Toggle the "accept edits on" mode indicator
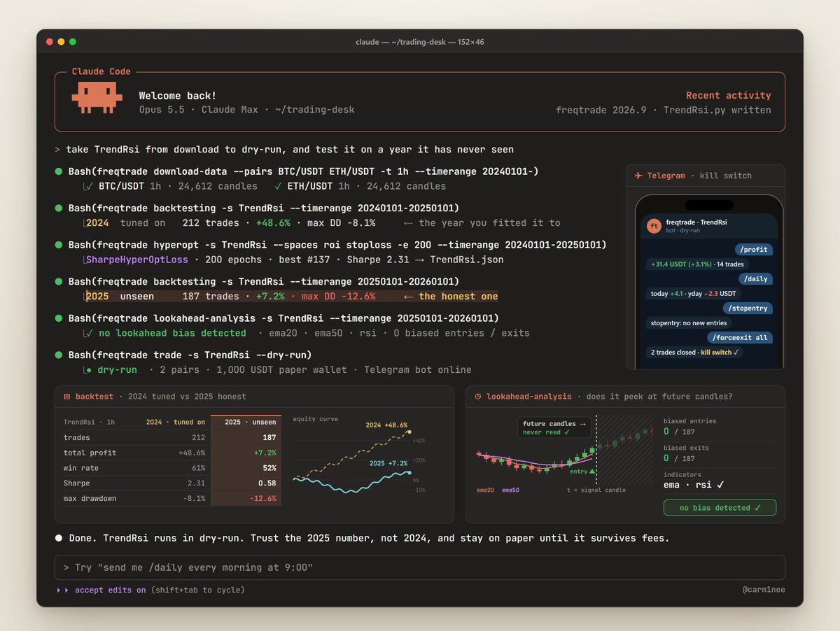Image resolution: width=840 pixels, height=631 pixels. click(x=111, y=590)
